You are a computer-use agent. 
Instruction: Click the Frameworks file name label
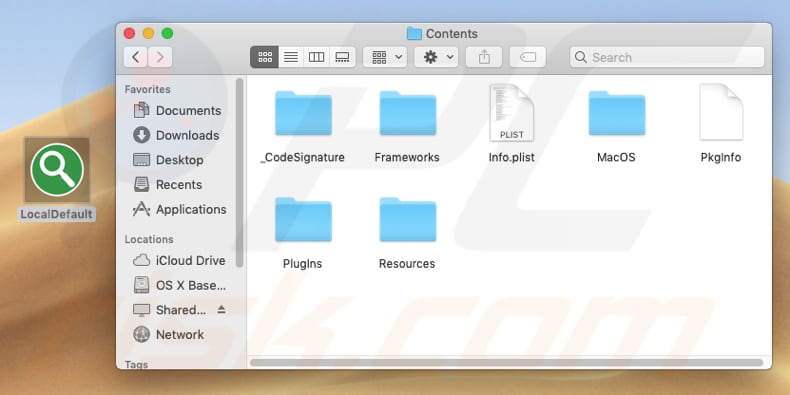click(407, 158)
